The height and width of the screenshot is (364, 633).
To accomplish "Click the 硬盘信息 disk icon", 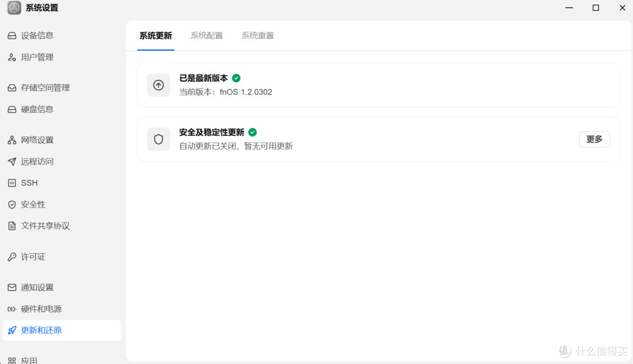I will (12, 110).
